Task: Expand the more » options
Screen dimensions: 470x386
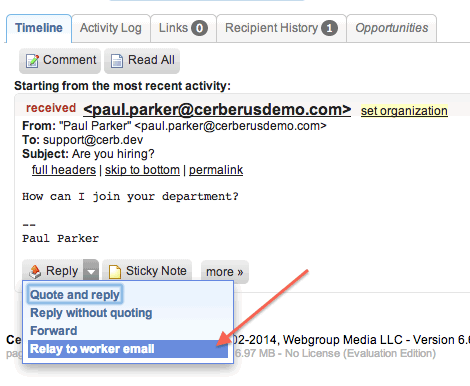Action: pos(225,272)
